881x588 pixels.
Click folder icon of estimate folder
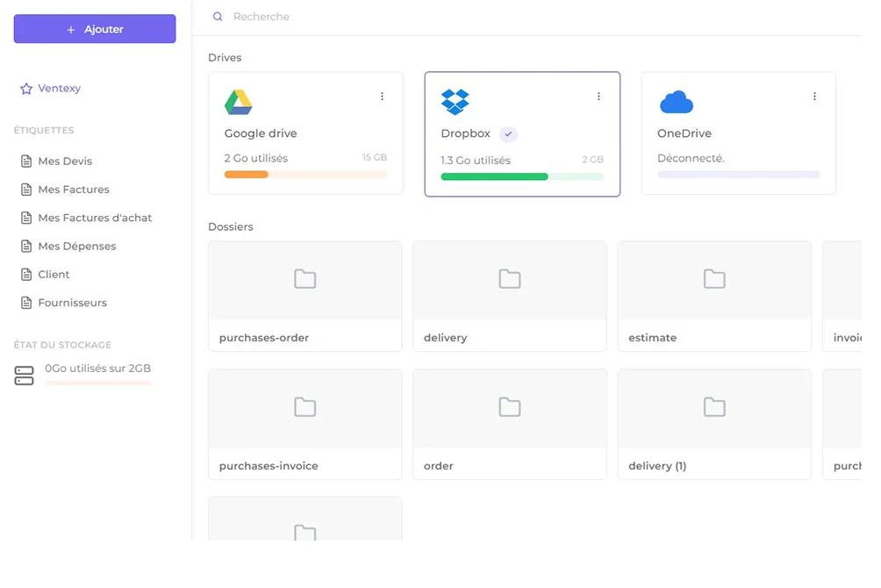click(x=714, y=279)
